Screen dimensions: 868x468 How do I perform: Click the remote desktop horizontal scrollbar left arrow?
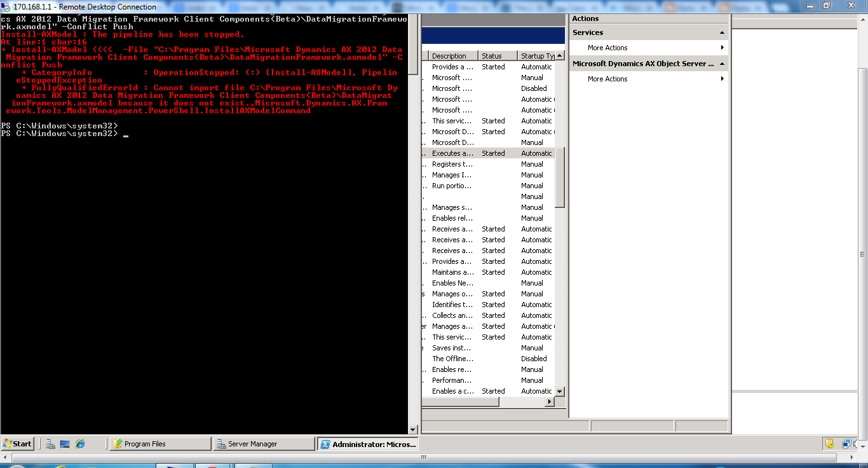pos(5,457)
